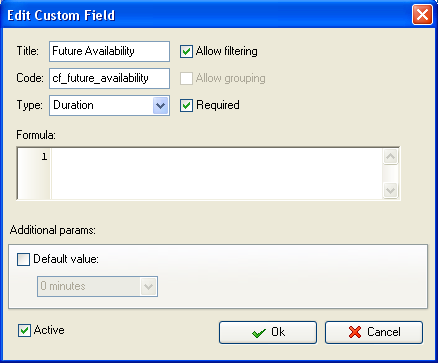
Task: Click the green checkmark icon on Ok
Action: pyautogui.click(x=259, y=333)
